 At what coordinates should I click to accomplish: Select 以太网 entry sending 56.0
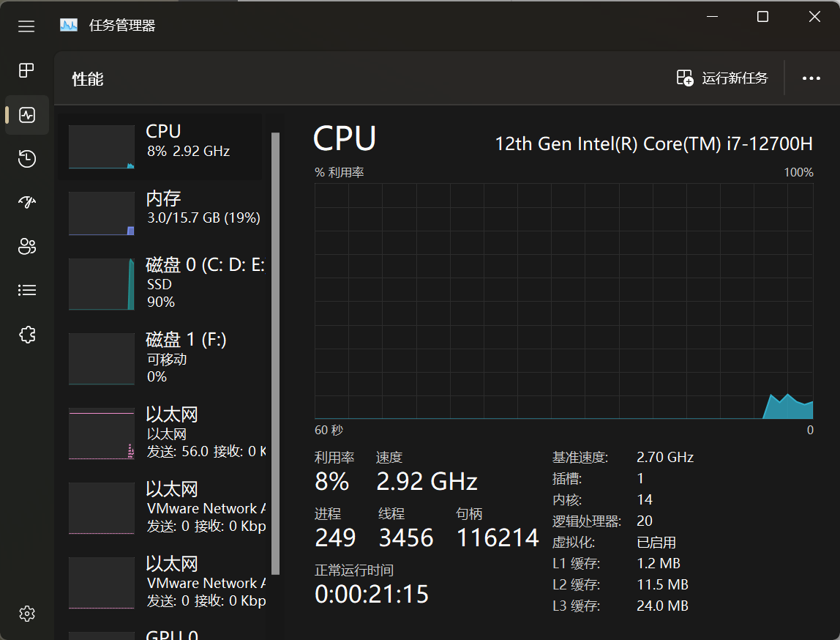pyautogui.click(x=161, y=433)
